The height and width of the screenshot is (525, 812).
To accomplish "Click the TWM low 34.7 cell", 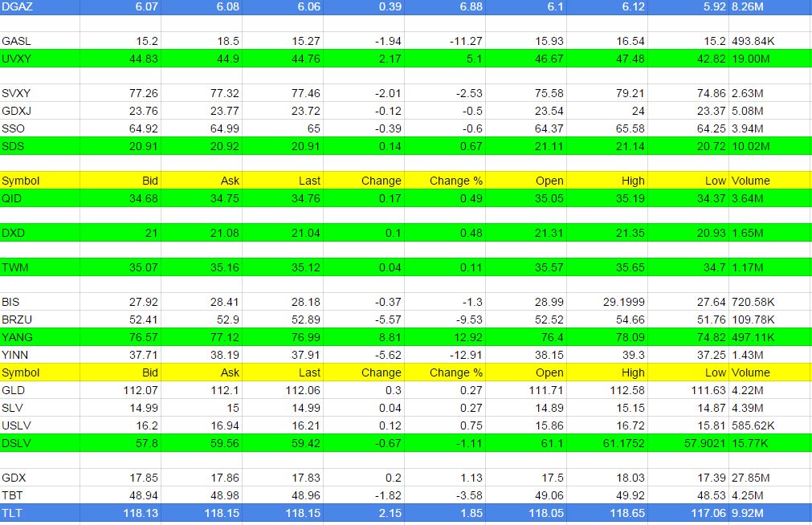I will coord(688,267).
